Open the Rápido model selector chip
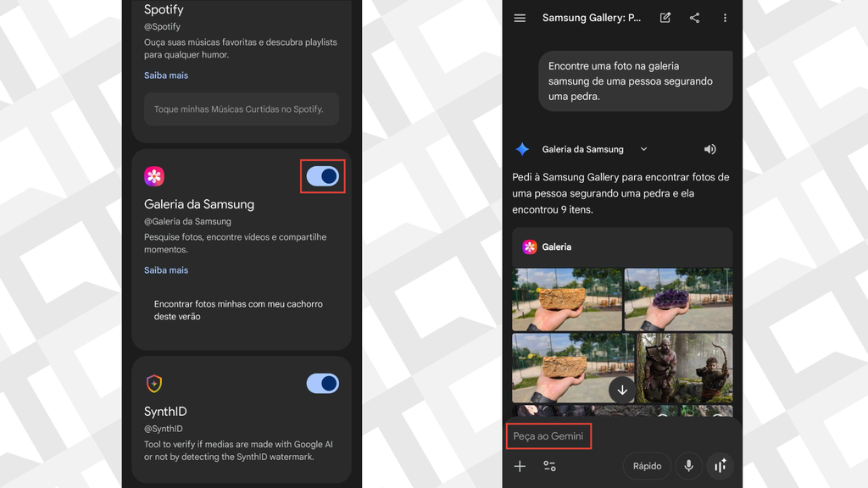The height and width of the screenshot is (488, 868). point(647,465)
